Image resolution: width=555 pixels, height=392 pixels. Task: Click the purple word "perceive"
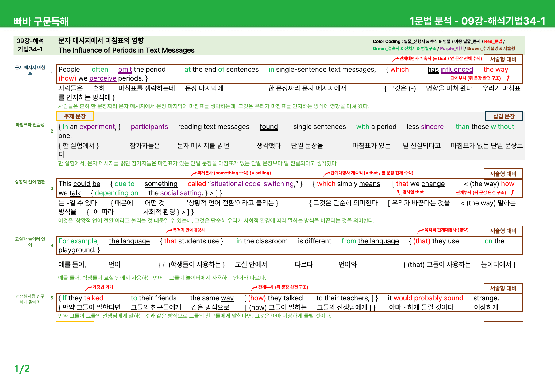(x=103, y=78)
